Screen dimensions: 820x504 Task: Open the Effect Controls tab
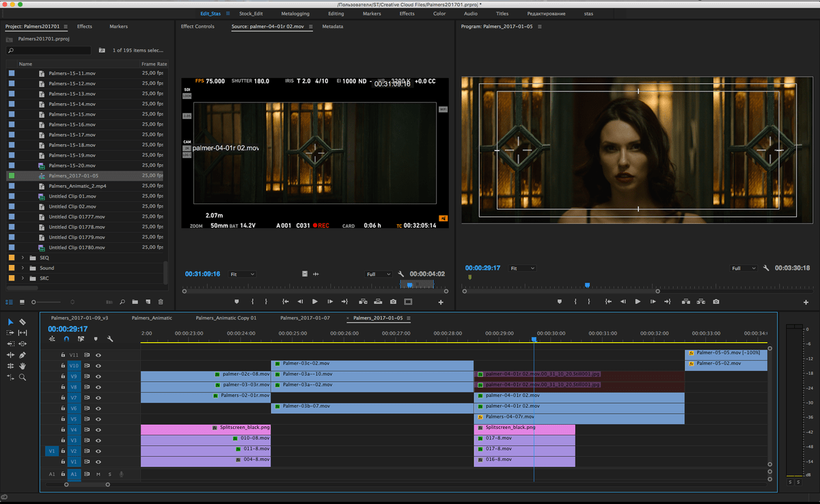click(x=197, y=27)
